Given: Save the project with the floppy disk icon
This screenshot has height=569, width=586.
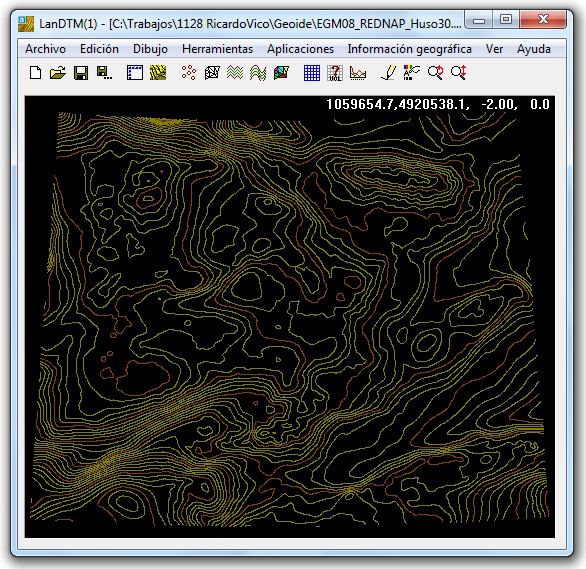Looking at the screenshot, I should [x=81, y=73].
